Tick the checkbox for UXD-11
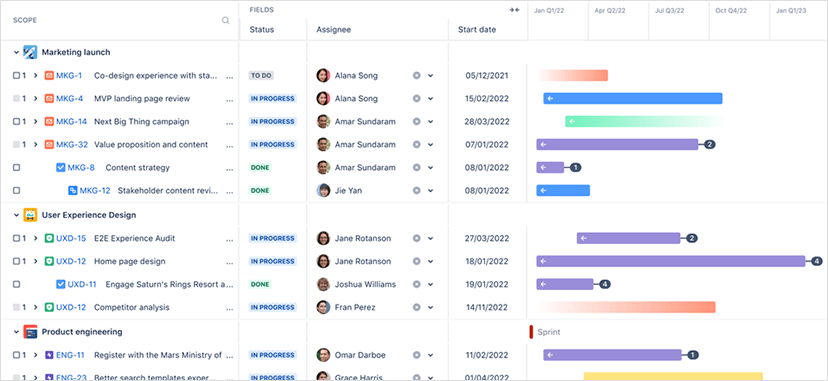828x381 pixels. (x=16, y=284)
